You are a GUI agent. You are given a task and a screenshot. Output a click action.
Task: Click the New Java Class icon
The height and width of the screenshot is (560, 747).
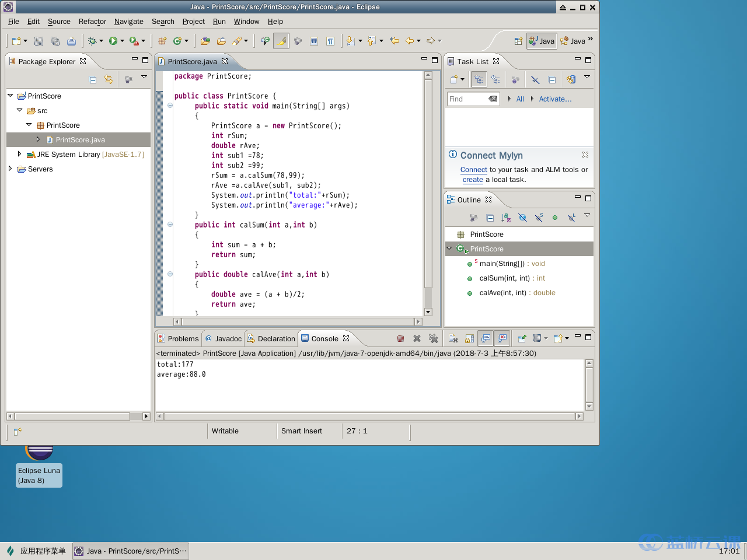point(177,41)
